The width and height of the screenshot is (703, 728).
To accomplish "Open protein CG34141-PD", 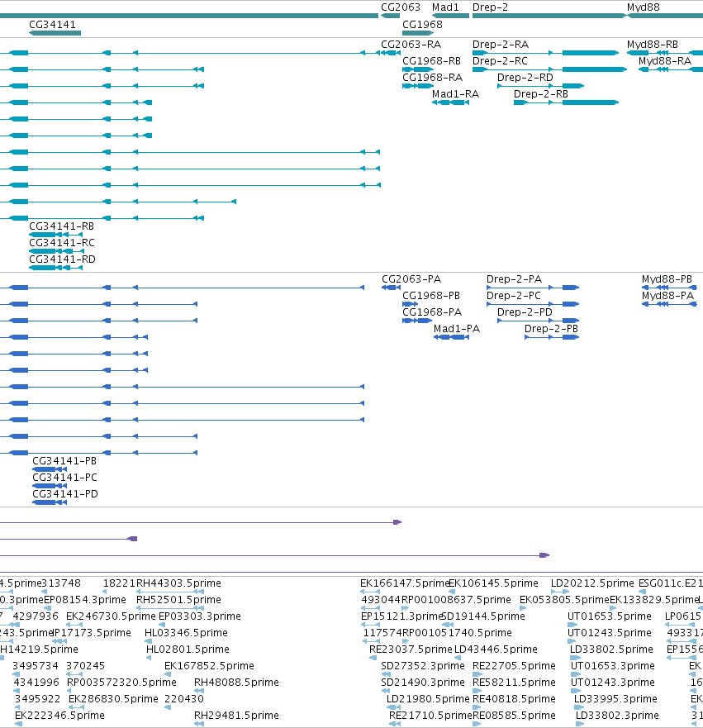I will (65, 494).
